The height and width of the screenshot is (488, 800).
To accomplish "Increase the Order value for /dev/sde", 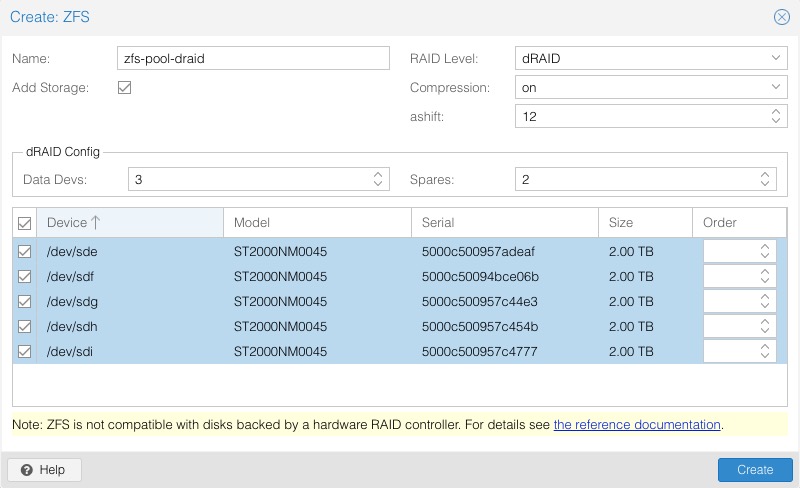I will 764,247.
